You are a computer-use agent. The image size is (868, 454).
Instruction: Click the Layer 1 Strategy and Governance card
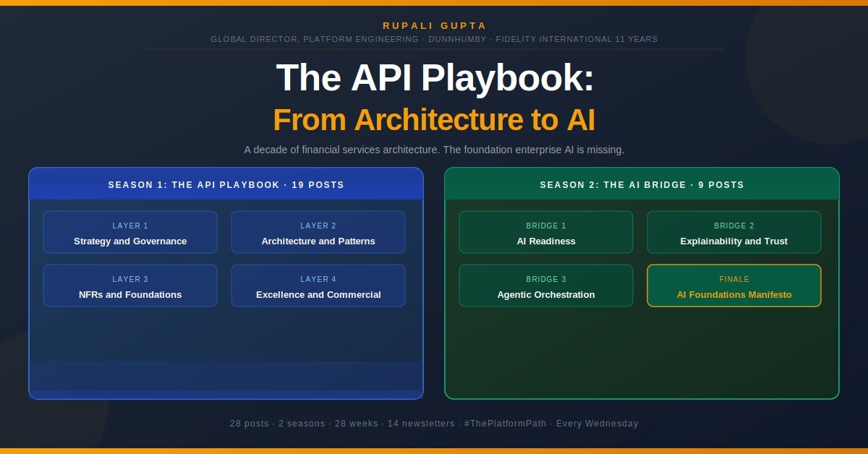tap(130, 232)
